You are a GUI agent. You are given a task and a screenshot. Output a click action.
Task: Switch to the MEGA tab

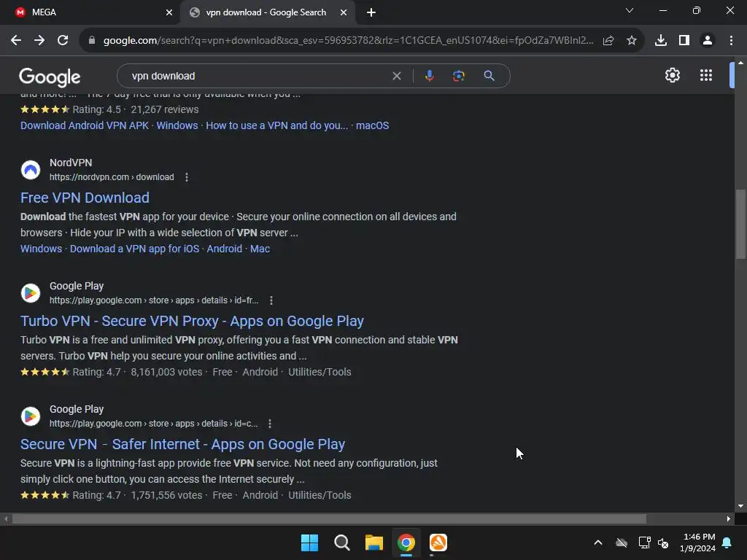[x=89, y=12]
